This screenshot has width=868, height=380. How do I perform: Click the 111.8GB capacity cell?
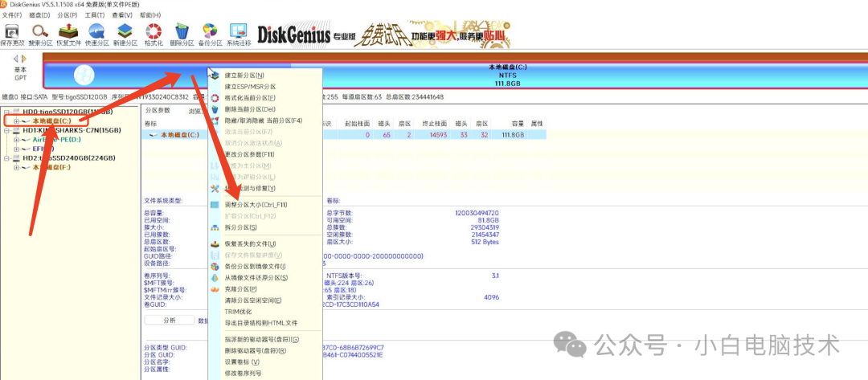point(513,134)
